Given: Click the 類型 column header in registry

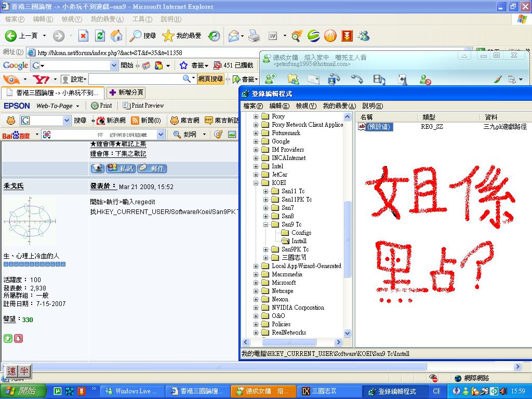Looking at the screenshot, I should (448, 117).
